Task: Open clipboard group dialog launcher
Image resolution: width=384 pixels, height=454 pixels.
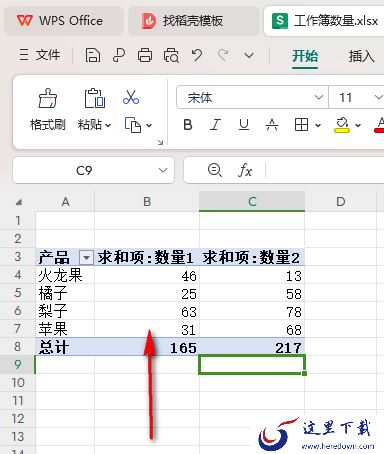Action: click(160, 143)
